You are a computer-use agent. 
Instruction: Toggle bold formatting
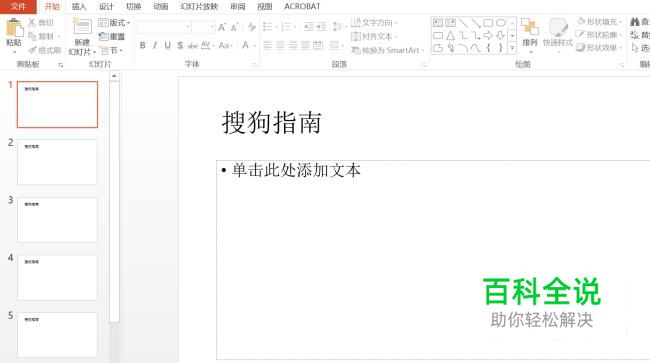142,46
